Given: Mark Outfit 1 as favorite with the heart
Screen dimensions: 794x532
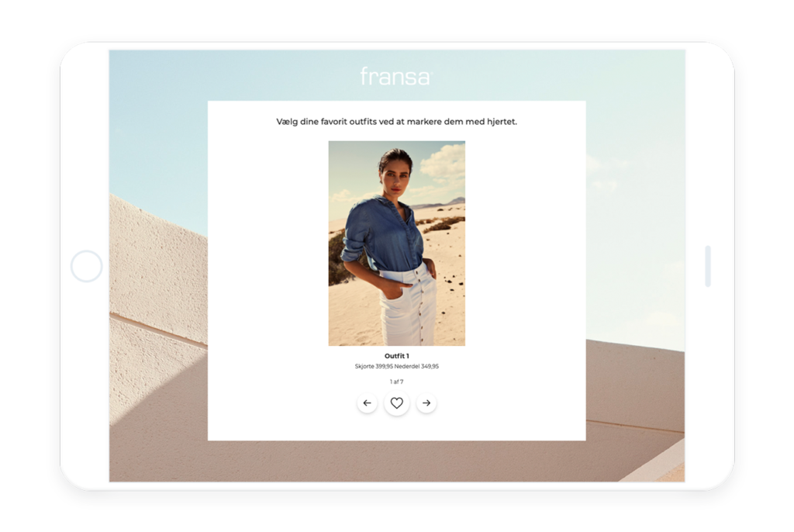Looking at the screenshot, I should point(396,403).
